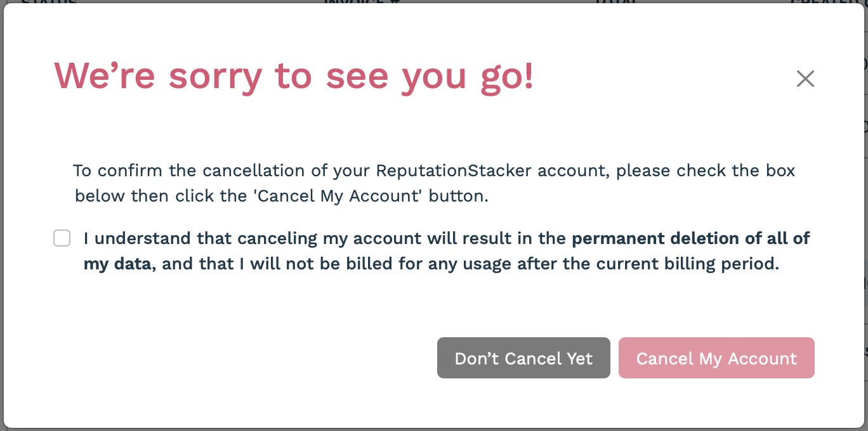Click the 'below then click the' instruction text

162,196
